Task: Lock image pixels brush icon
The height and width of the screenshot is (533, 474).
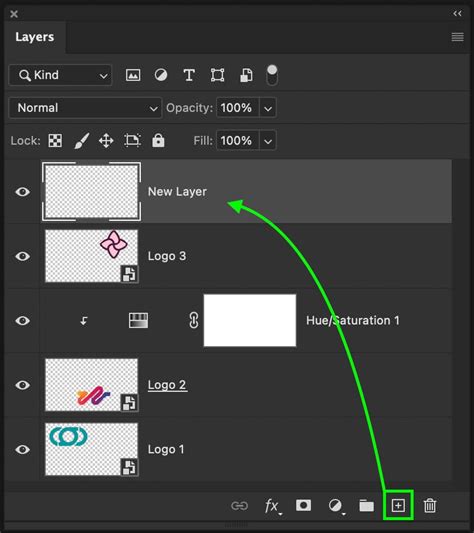Action: pyautogui.click(x=82, y=140)
